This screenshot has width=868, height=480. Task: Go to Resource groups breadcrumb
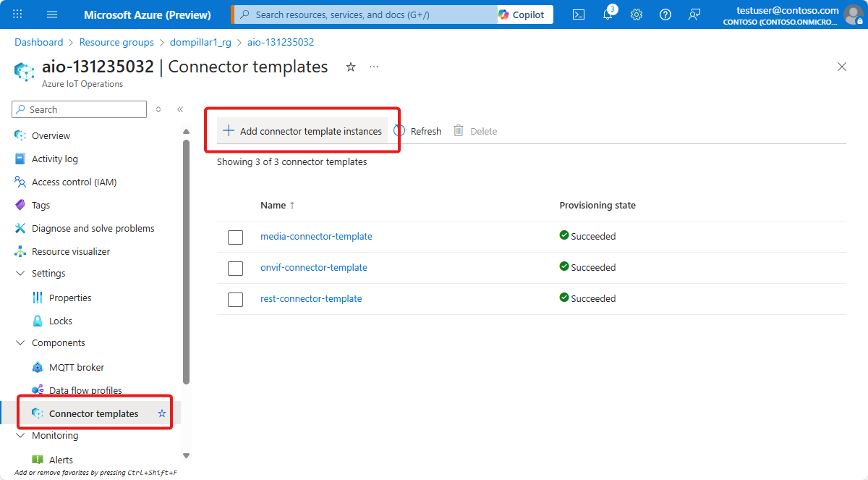click(x=116, y=43)
